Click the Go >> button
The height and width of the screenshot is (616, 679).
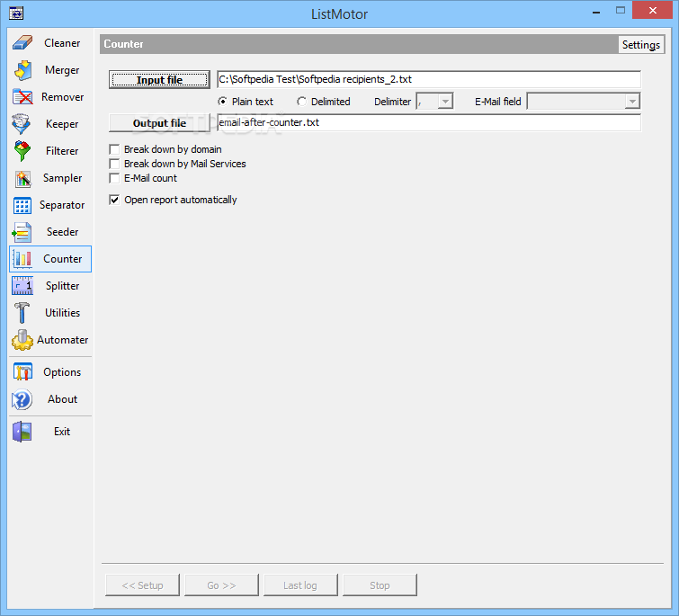222,585
